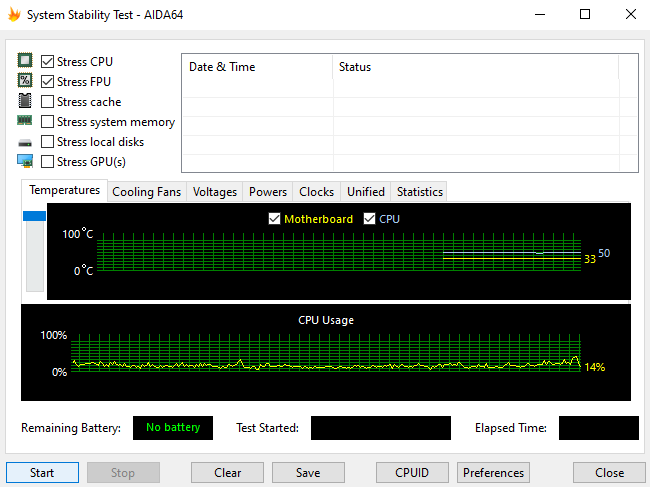Enable the Stress local disks checkbox

(x=47, y=141)
